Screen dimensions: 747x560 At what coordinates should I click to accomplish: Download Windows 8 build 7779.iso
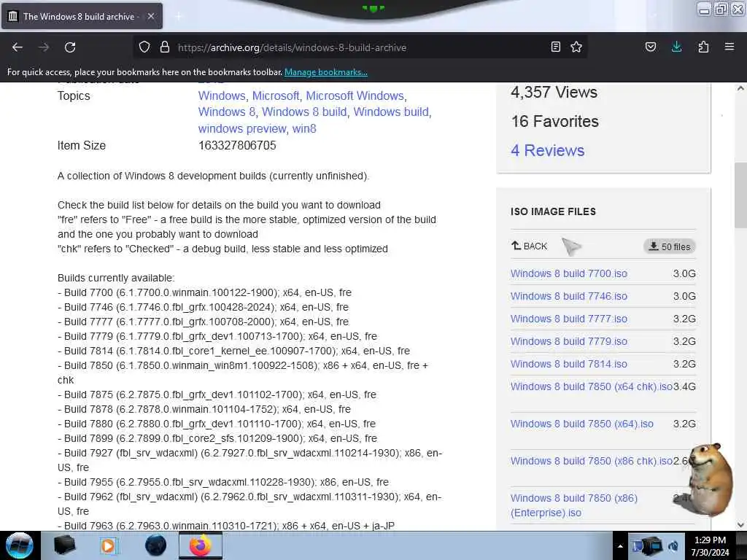click(x=569, y=341)
